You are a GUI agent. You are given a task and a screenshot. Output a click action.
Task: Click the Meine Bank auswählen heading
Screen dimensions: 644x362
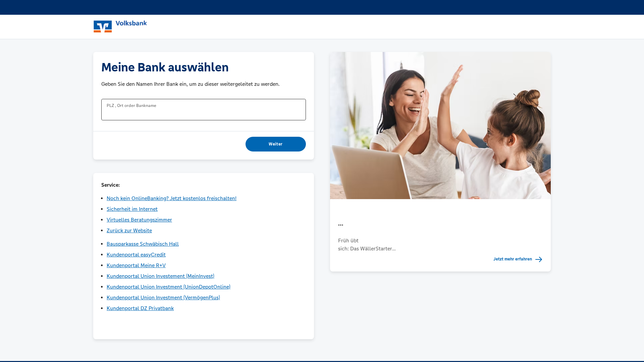click(165, 67)
